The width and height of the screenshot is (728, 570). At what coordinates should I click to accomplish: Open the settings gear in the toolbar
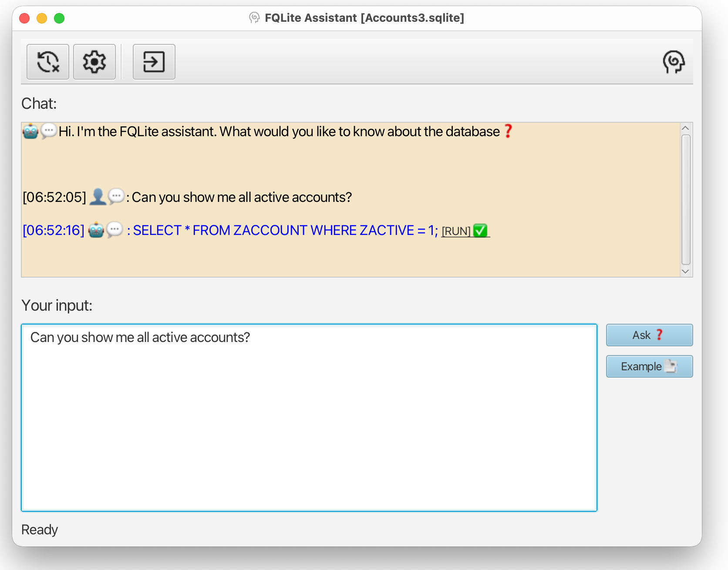click(94, 62)
